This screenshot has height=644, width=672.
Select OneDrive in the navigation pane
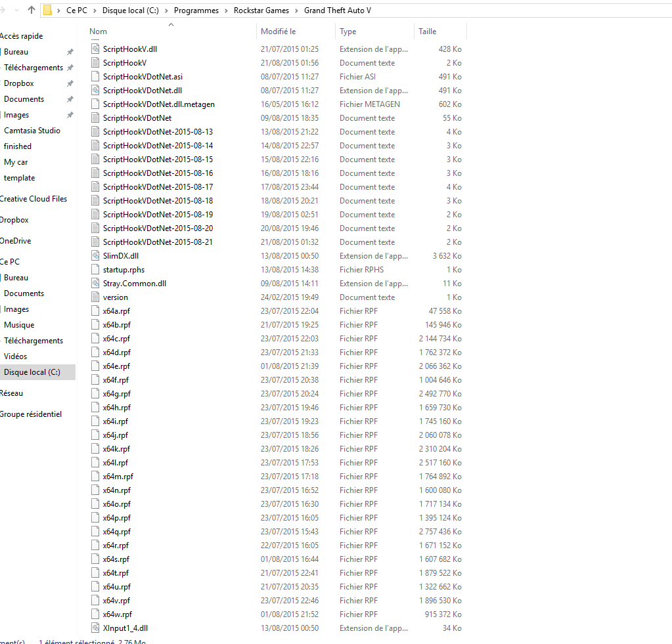coord(15,241)
